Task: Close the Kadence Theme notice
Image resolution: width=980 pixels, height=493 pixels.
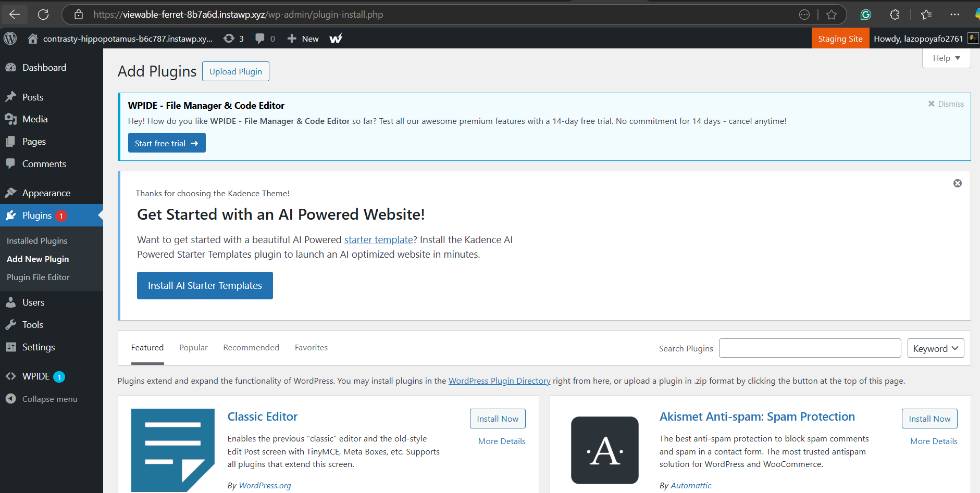Action: (958, 183)
